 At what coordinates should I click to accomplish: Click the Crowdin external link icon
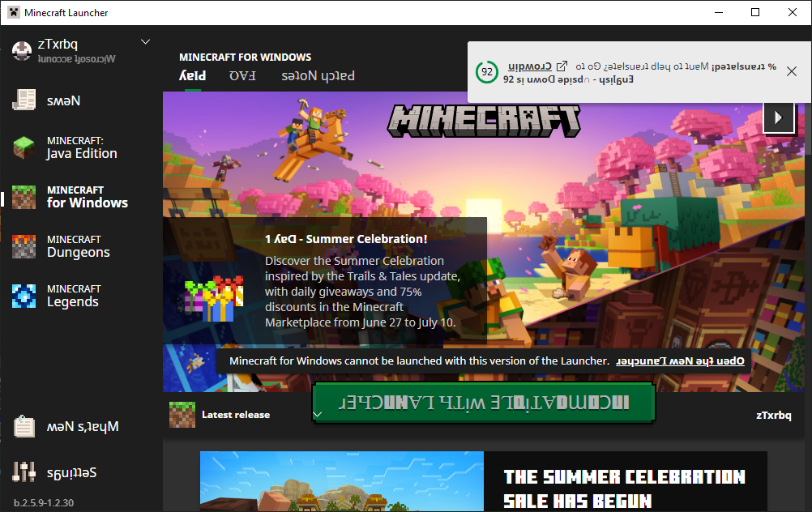(562, 66)
